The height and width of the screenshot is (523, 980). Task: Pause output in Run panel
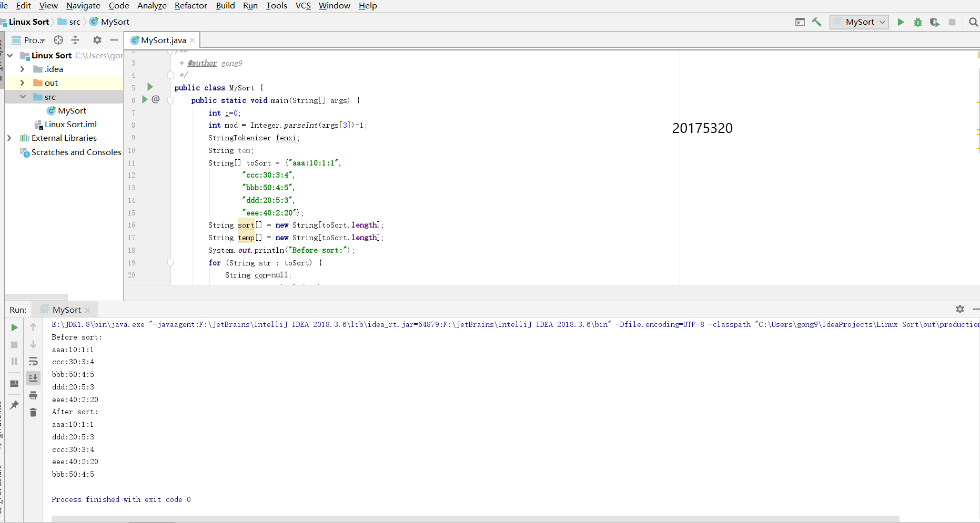[x=14, y=362]
